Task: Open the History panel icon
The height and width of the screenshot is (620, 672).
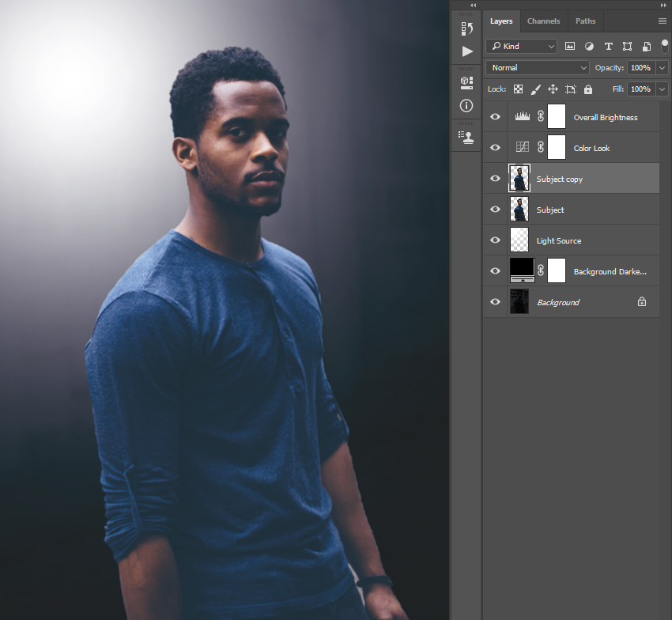Action: [466, 29]
